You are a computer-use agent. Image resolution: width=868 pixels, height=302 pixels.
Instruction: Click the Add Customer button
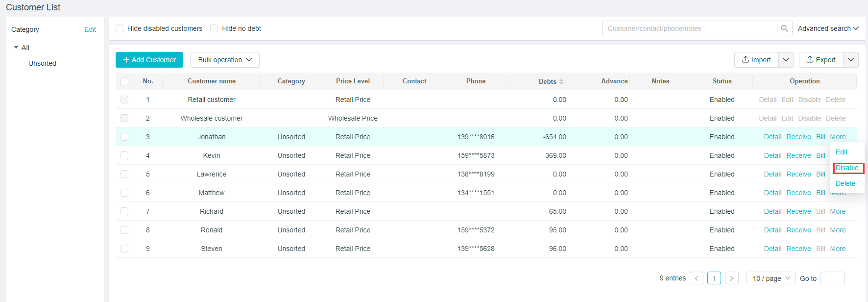[x=149, y=60]
